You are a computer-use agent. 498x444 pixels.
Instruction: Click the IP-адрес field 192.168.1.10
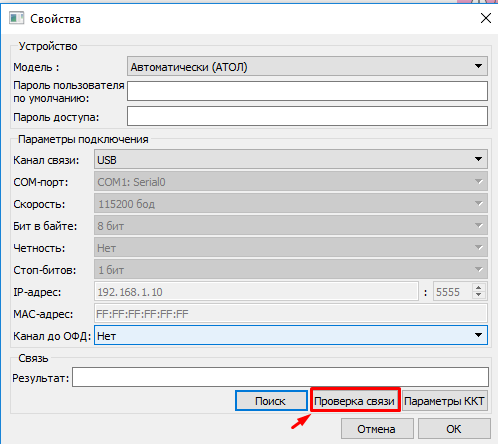coord(256,291)
